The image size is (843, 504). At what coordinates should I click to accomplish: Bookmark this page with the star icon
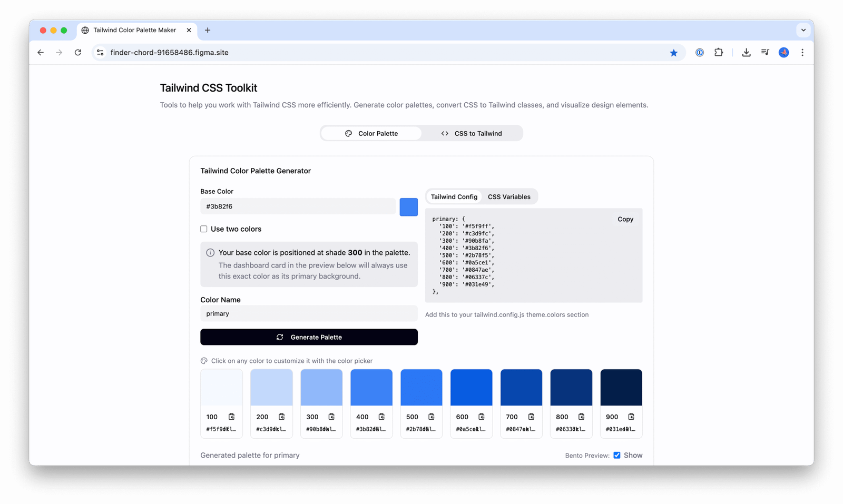(673, 53)
